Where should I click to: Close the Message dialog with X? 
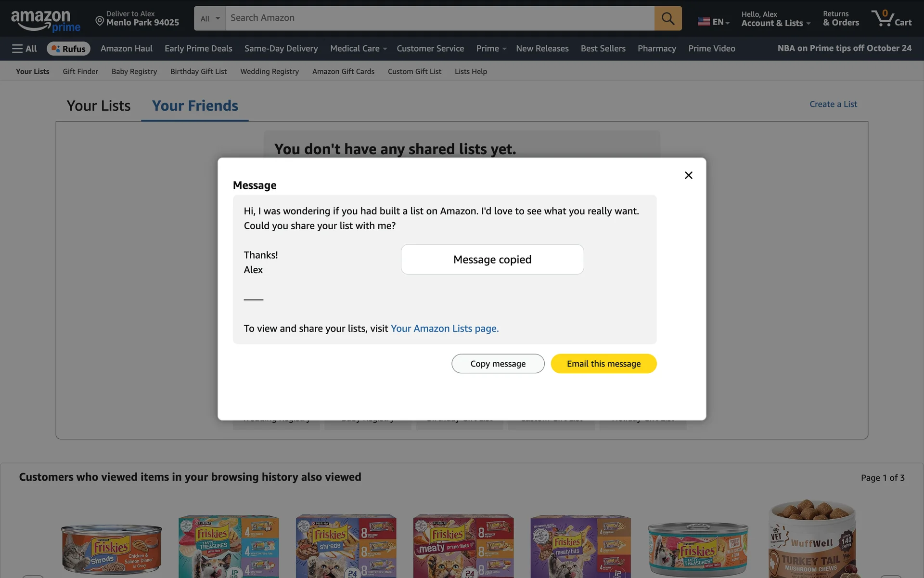tap(688, 175)
